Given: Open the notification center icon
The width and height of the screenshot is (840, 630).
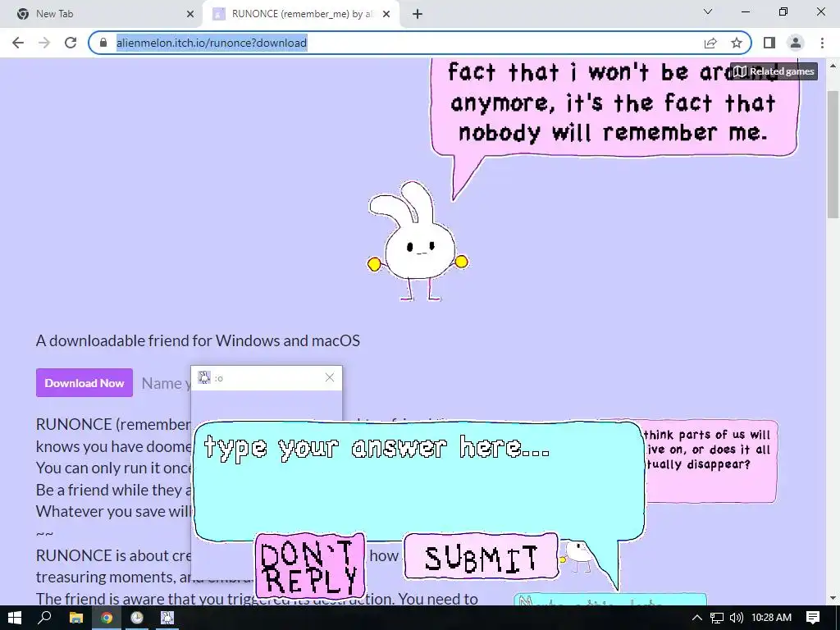Looking at the screenshot, I should [x=813, y=618].
